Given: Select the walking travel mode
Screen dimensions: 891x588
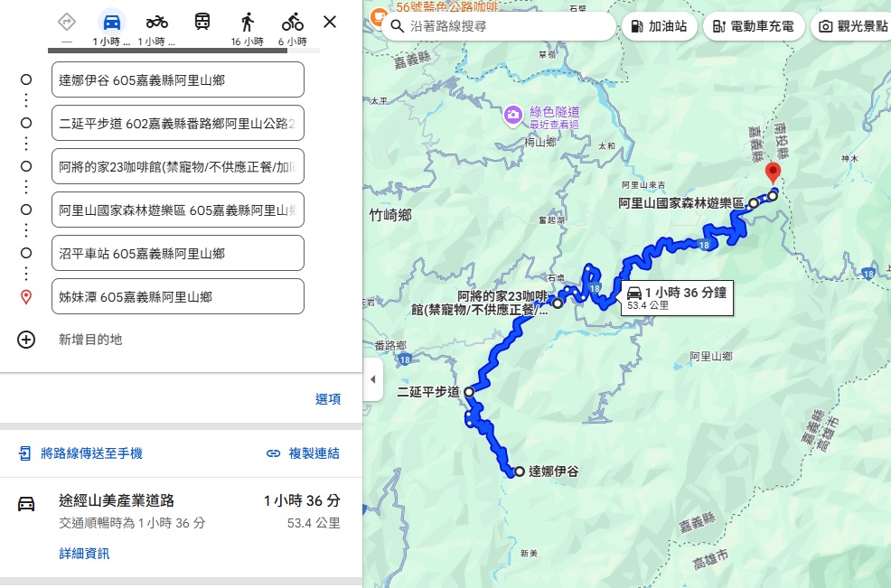Looking at the screenshot, I should coord(248,23).
